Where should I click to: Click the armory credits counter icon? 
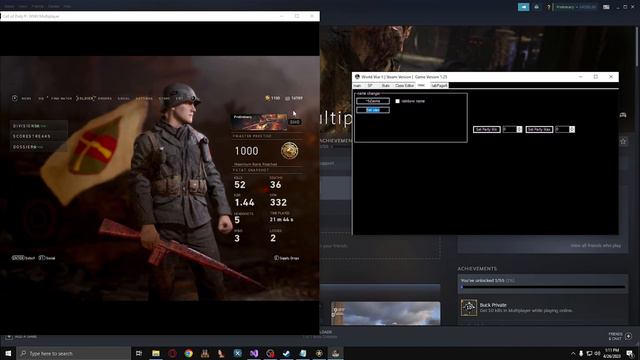pos(287,98)
